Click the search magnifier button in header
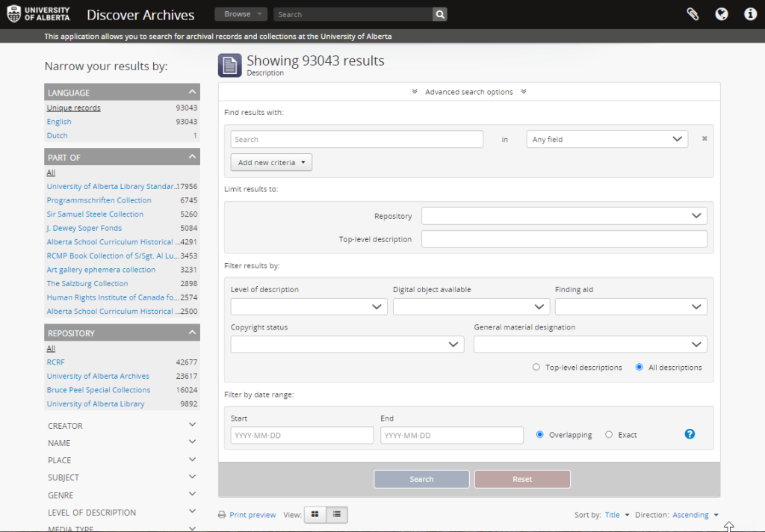765x532 pixels. (x=439, y=15)
